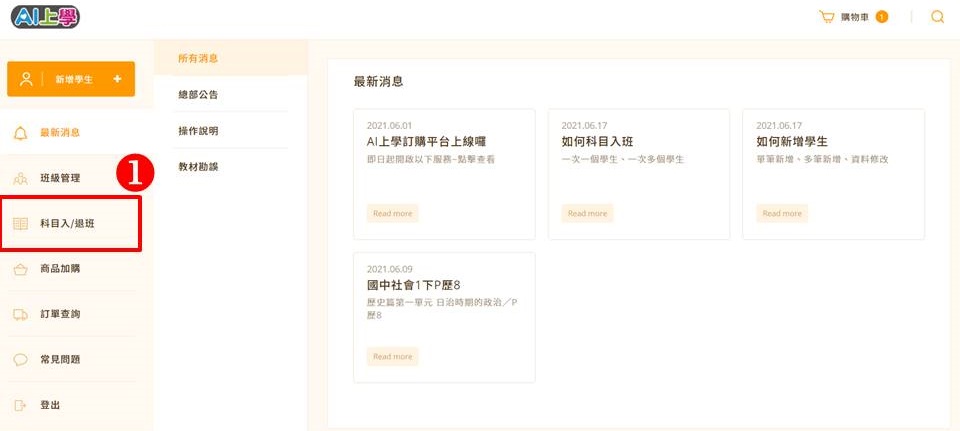The width and height of the screenshot is (960, 431).
Task: Click the people icon for 班級管理
Action: tap(20, 179)
